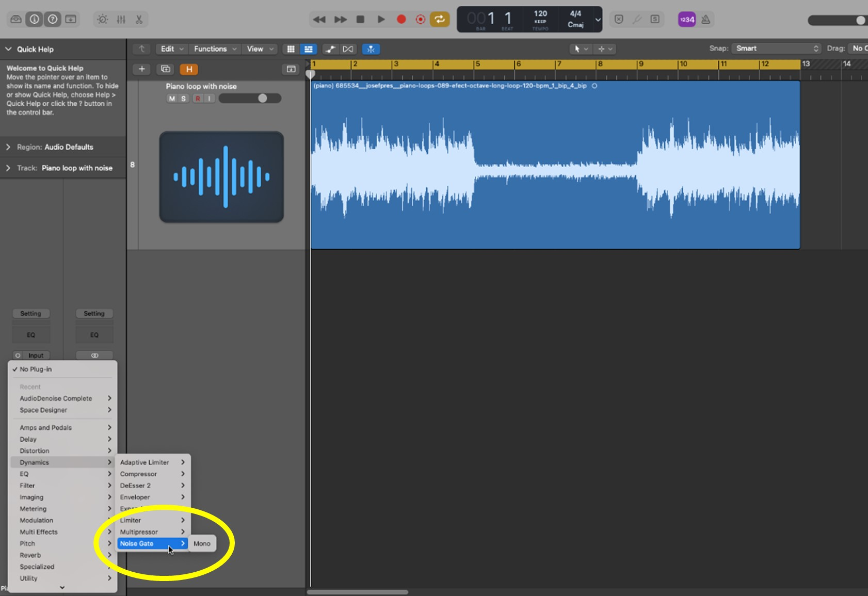Select the piano audio region in the timeline

[x=555, y=165]
